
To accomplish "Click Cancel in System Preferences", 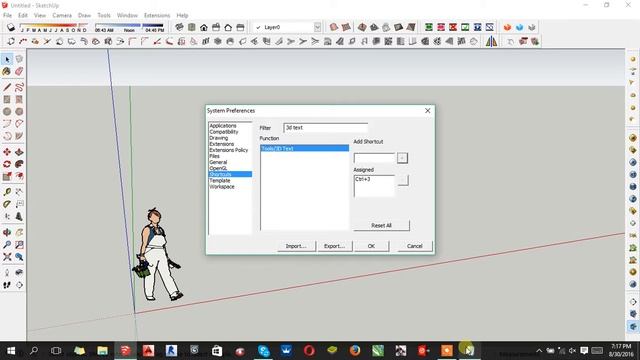I will 415,246.
